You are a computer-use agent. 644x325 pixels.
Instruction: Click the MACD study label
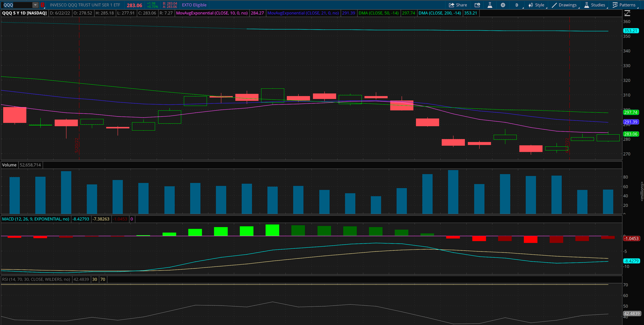(36, 219)
